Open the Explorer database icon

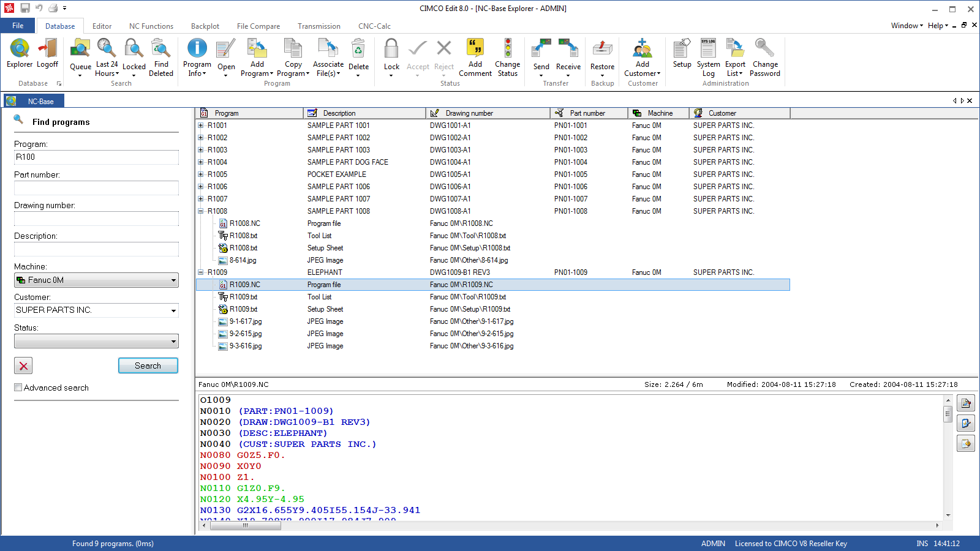(x=20, y=53)
